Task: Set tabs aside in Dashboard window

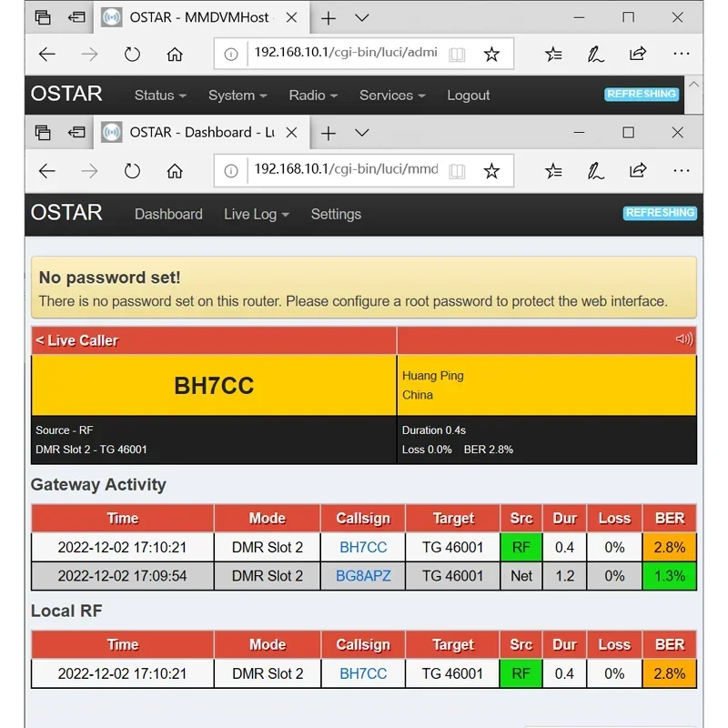Action: [76, 133]
